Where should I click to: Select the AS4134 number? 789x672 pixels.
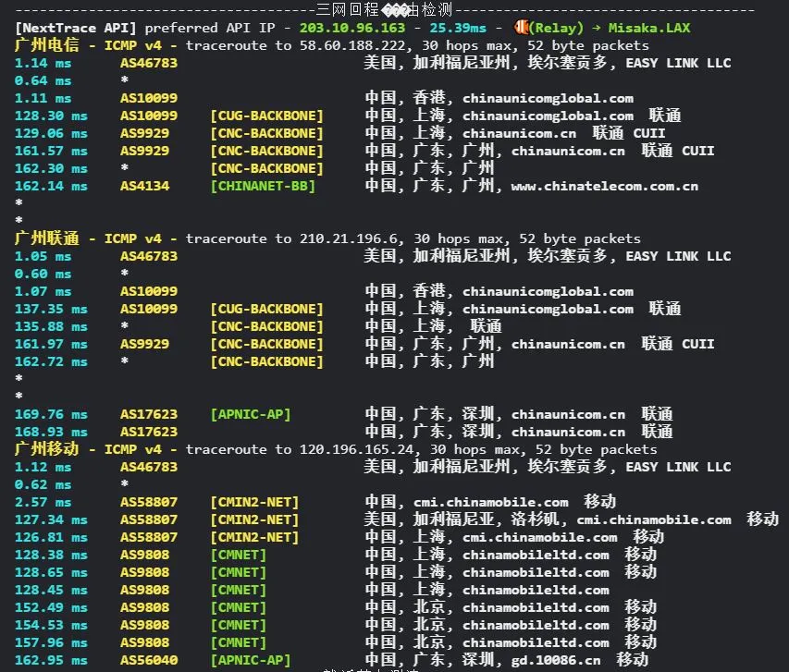click(144, 186)
